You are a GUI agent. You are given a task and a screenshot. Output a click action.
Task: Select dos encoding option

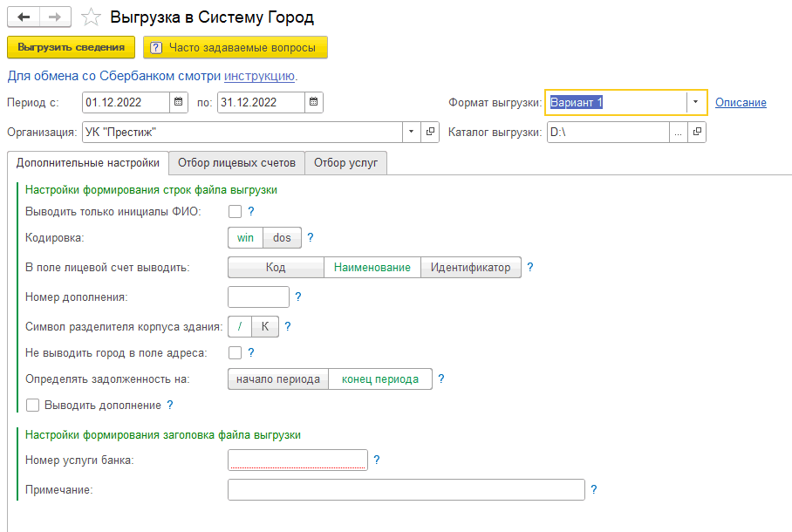pyautogui.click(x=282, y=237)
